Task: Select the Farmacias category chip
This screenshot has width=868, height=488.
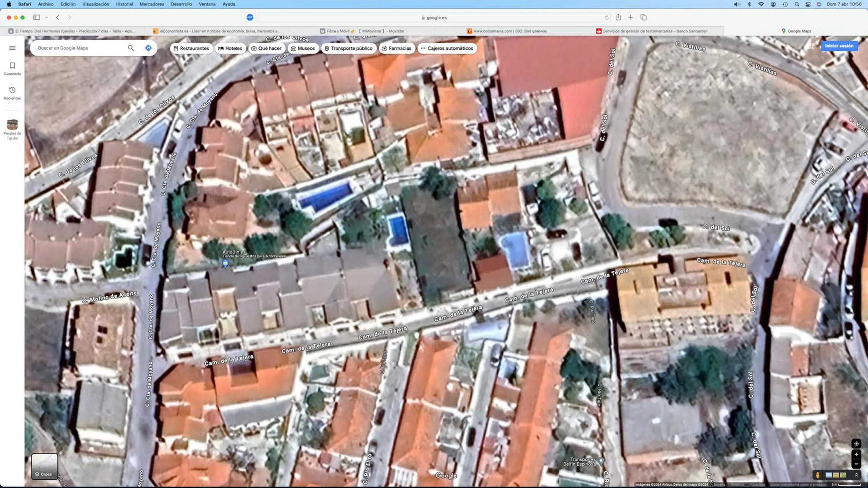Action: (397, 48)
